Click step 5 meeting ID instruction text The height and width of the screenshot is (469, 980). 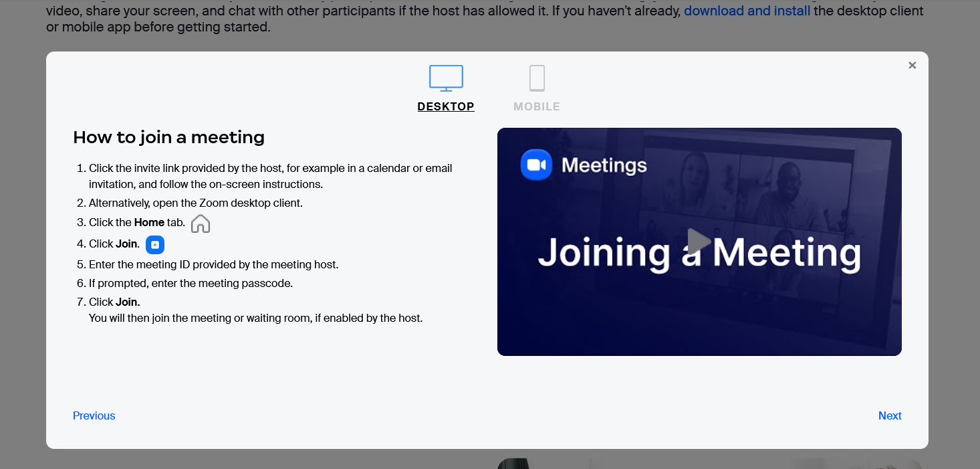tap(213, 264)
